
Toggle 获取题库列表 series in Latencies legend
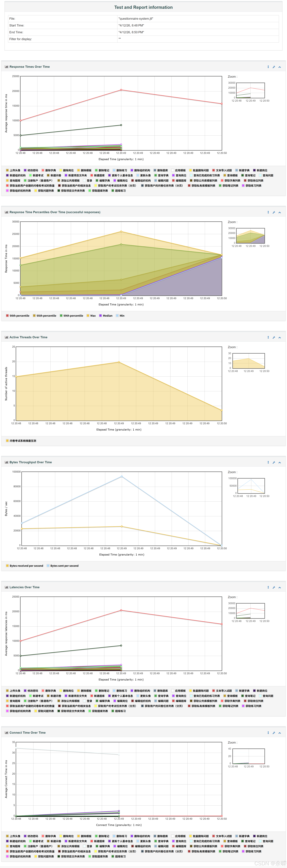tap(98, 711)
